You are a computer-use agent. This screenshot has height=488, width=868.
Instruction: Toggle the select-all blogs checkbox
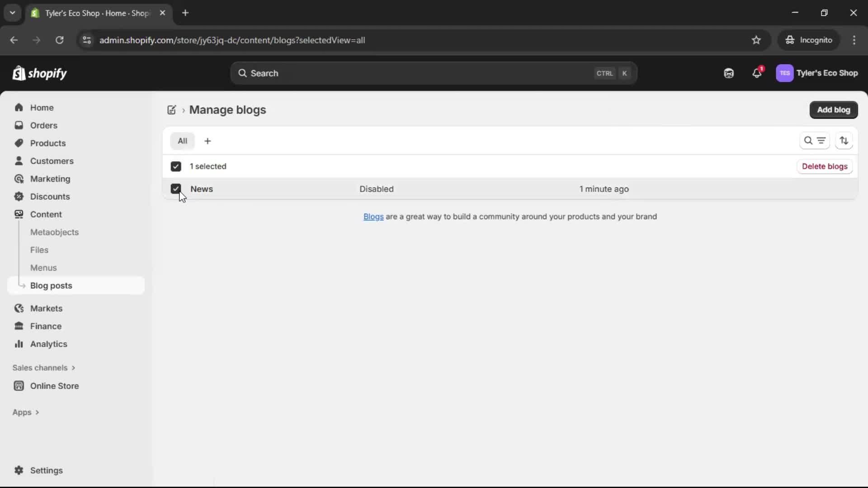click(176, 166)
